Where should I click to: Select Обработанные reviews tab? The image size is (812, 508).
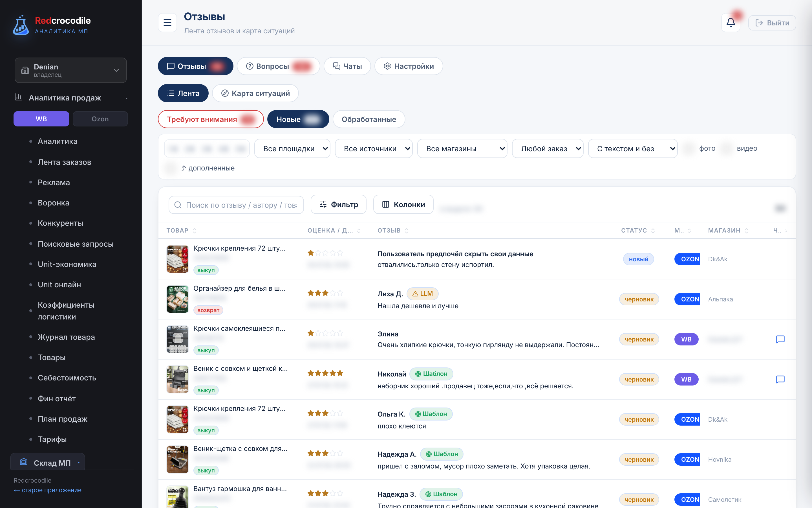pyautogui.click(x=369, y=119)
